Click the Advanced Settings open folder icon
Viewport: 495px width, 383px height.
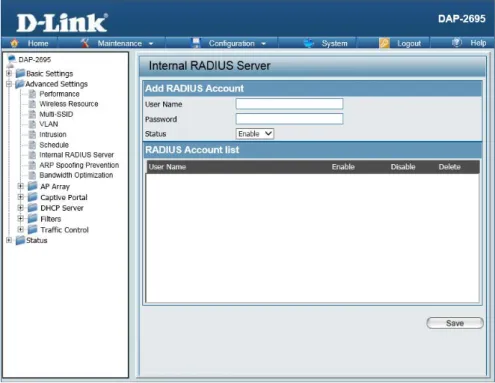[20, 84]
